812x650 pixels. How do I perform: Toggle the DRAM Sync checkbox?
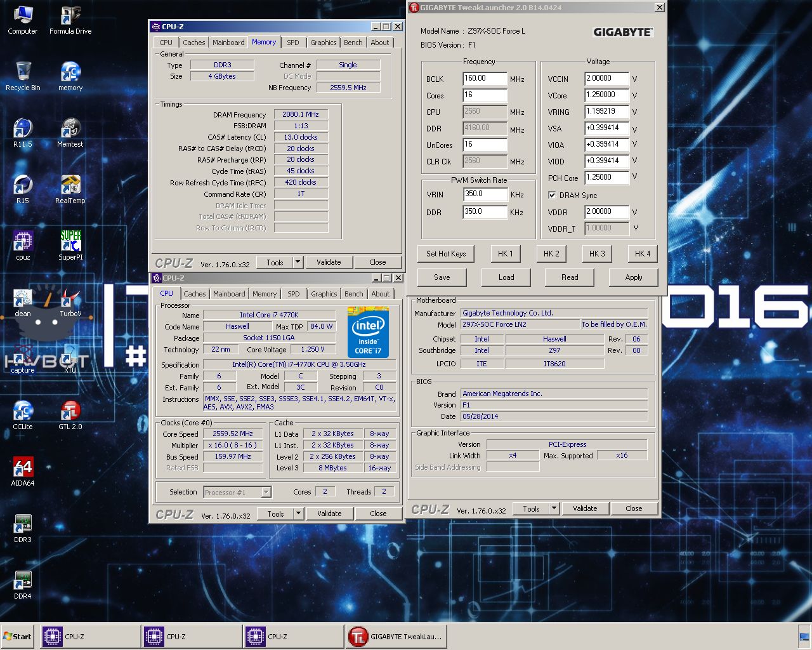click(552, 196)
